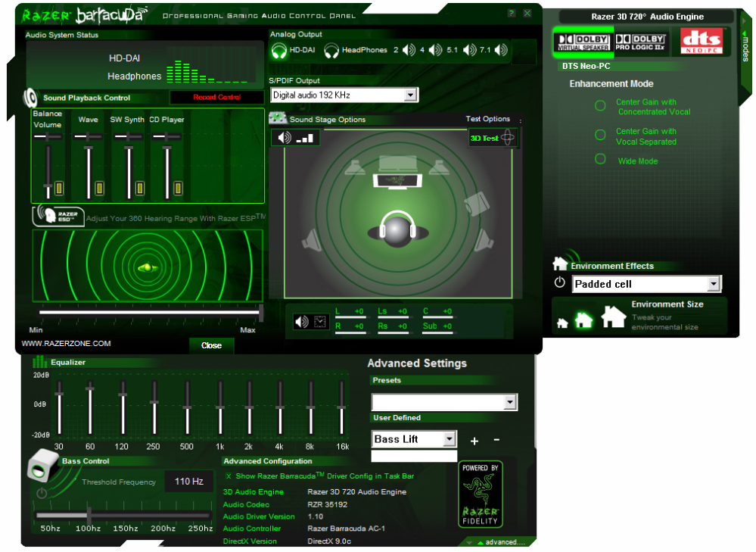Image resolution: width=756 pixels, height=552 pixels.
Task: Activate Dolby Pro Logic IIx mode
Action: 640,42
